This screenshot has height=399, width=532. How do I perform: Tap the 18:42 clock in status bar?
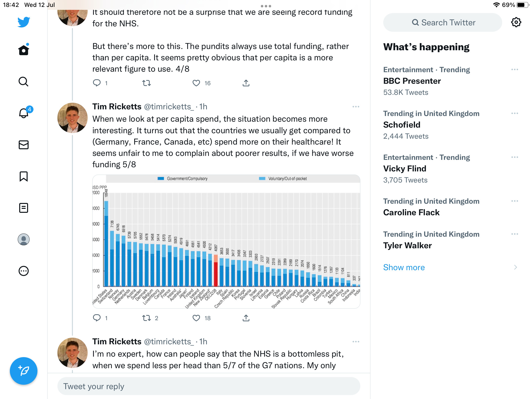click(11, 5)
